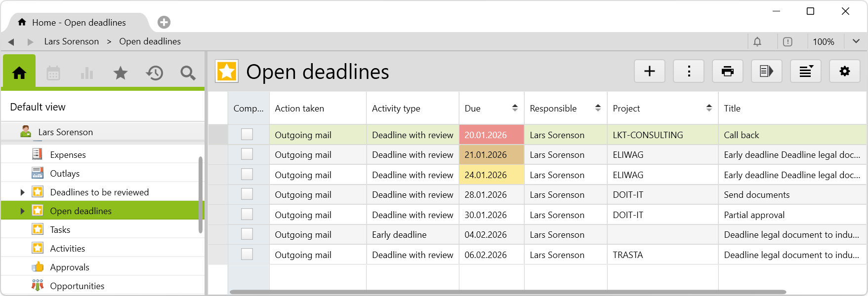Click the Outlays icon in the tree

(x=37, y=173)
